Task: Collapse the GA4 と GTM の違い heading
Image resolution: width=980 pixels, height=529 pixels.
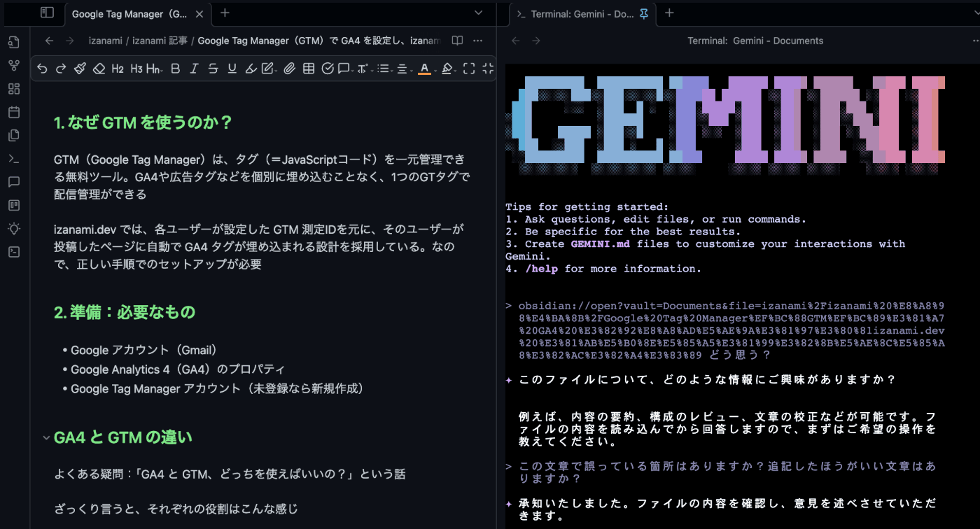Action: (46, 438)
